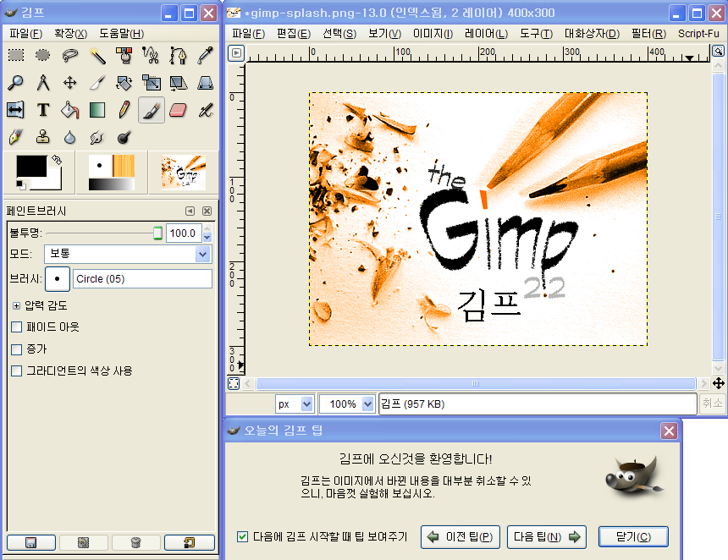Select the Free Select lasso tool
Image resolution: width=728 pixels, height=560 pixels.
pyautogui.click(x=69, y=55)
